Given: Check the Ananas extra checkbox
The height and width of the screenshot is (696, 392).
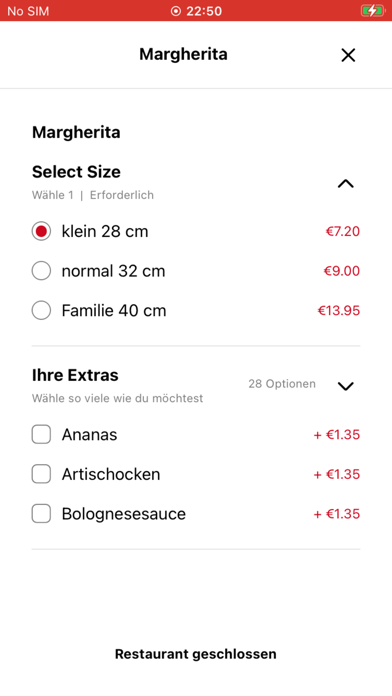Looking at the screenshot, I should coord(41,435).
